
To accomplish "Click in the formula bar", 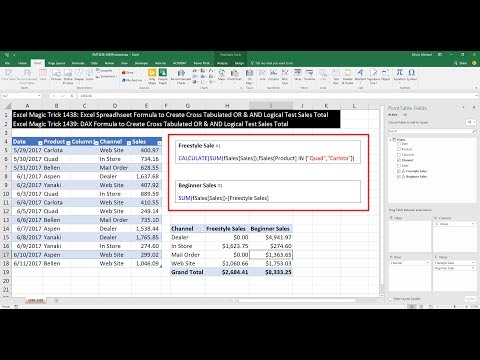I will 277,96.
